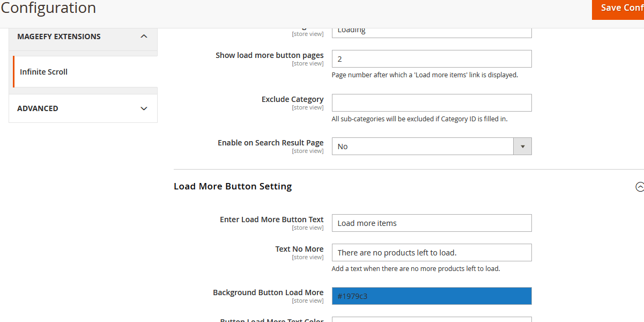Click the Mageefy Extensions heading text
The height and width of the screenshot is (322, 644).
point(59,36)
